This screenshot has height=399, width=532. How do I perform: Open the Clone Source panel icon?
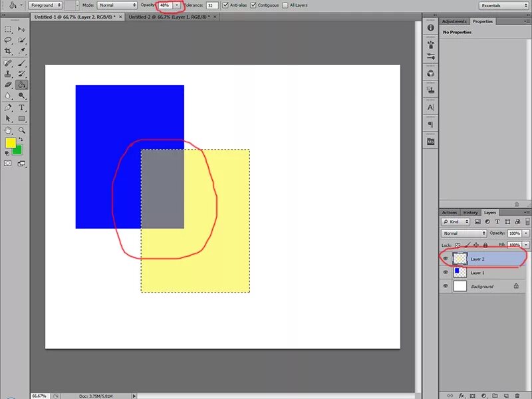pos(430,90)
